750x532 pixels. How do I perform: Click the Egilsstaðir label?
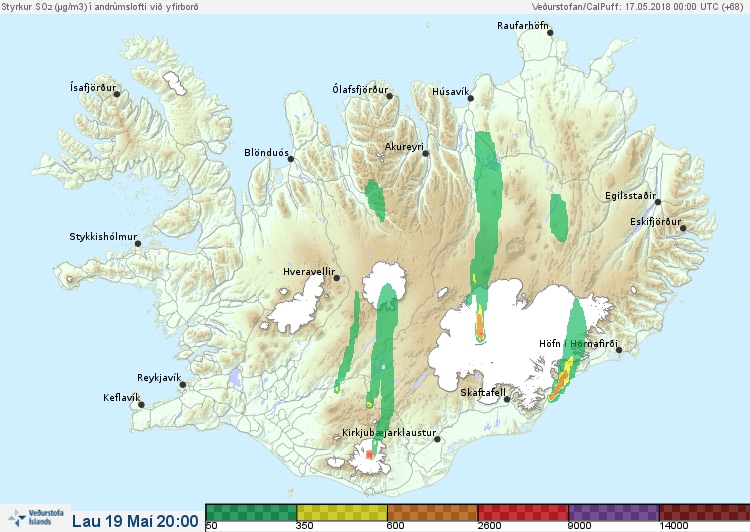[x=630, y=196]
